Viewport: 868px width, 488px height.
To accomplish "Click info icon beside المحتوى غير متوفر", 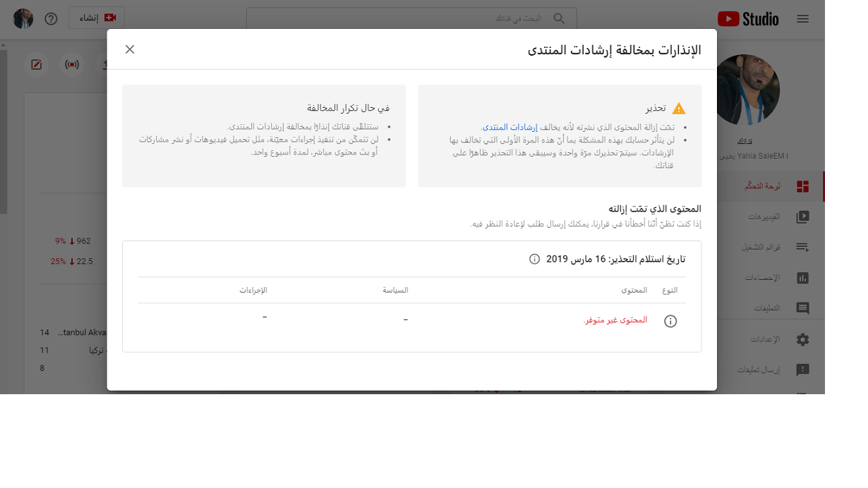I will pos(670,321).
